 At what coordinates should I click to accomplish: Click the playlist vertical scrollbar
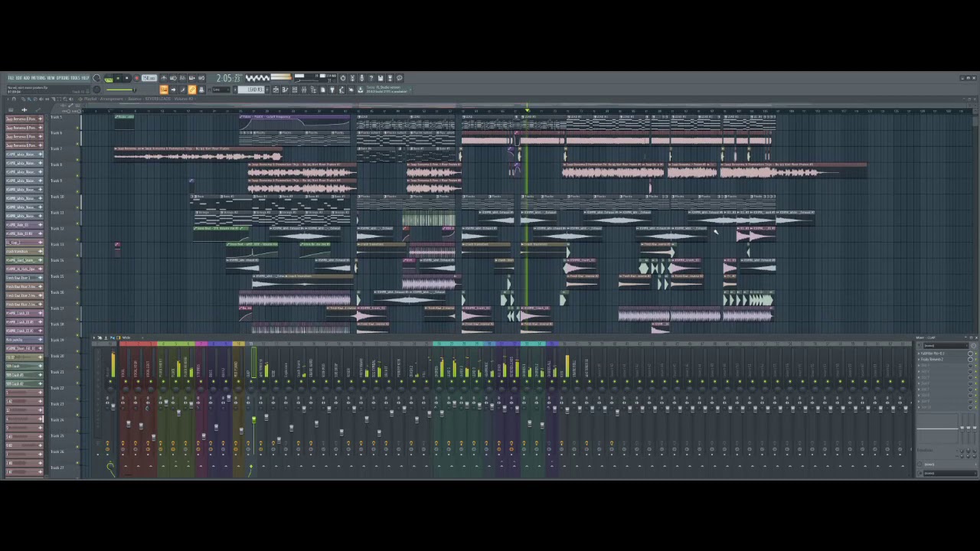click(975, 122)
